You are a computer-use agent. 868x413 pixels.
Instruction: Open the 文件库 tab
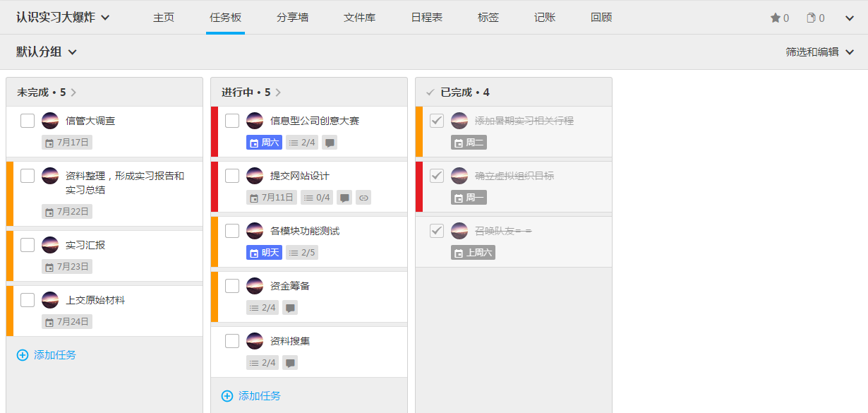click(x=359, y=18)
